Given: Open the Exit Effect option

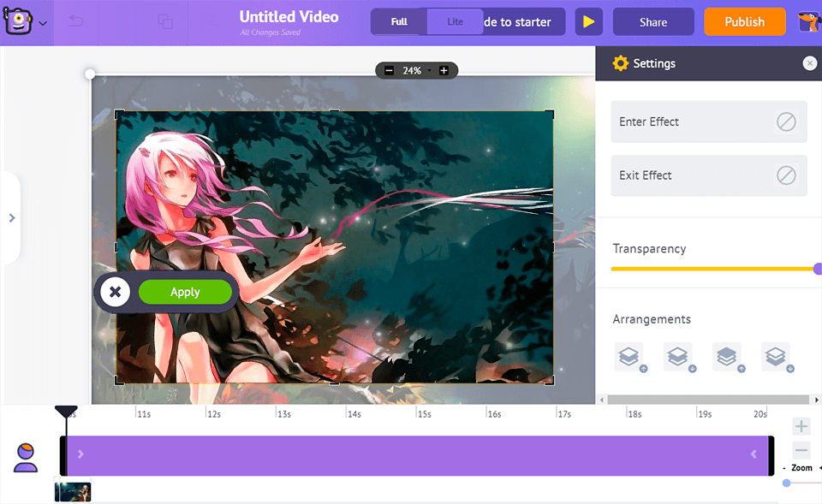Looking at the screenshot, I should (x=709, y=175).
